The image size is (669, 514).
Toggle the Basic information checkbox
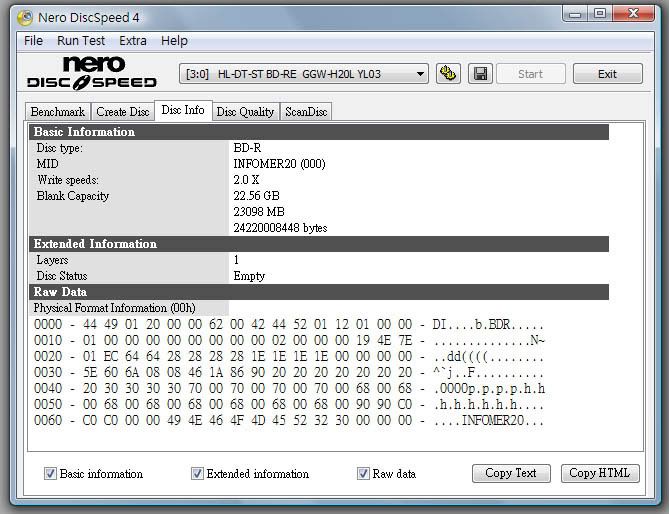50,473
